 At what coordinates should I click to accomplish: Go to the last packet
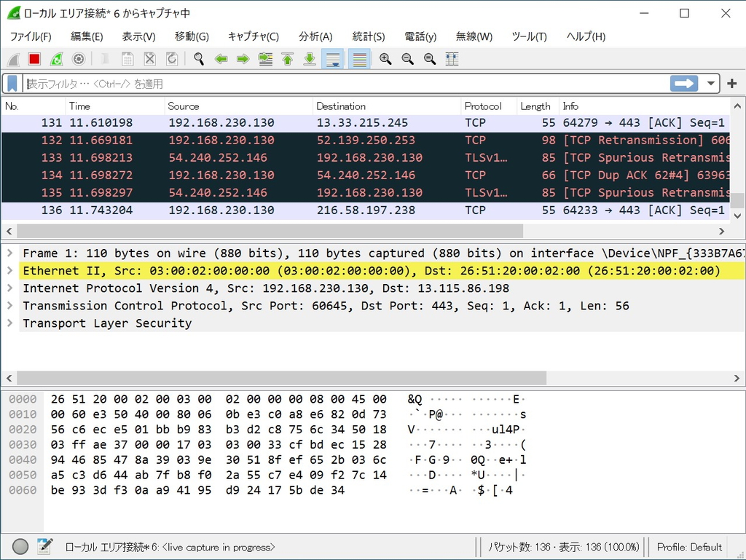pos(309,59)
